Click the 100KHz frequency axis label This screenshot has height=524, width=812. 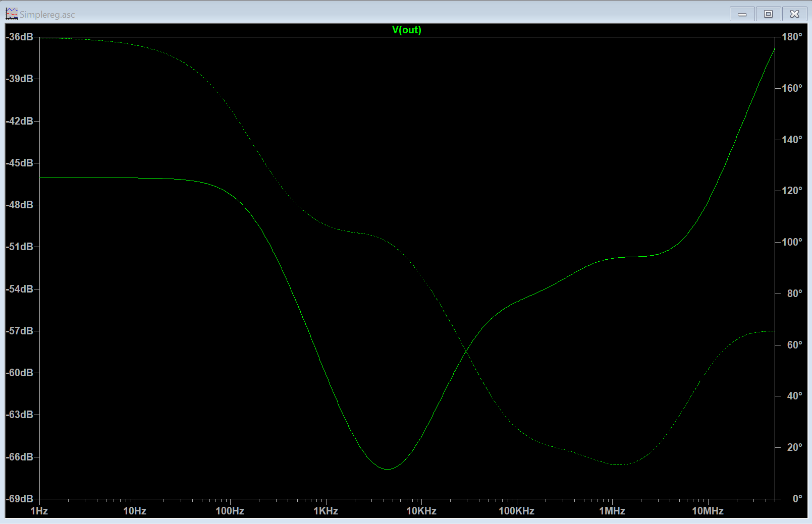coord(517,511)
